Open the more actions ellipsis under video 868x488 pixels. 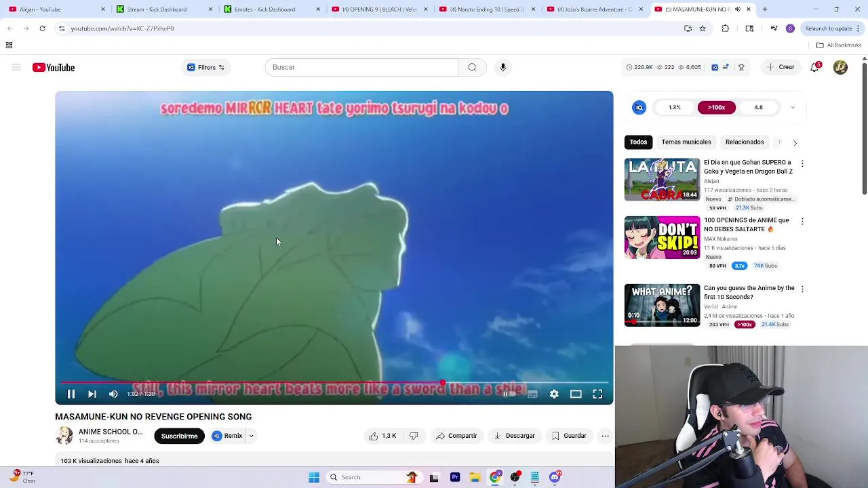click(605, 436)
